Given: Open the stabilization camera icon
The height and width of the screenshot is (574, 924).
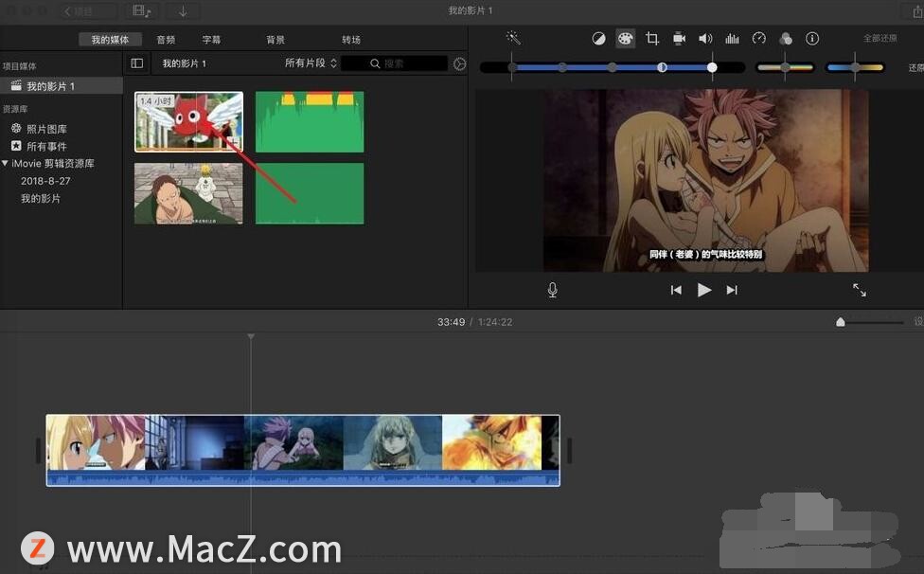Looking at the screenshot, I should click(x=679, y=39).
